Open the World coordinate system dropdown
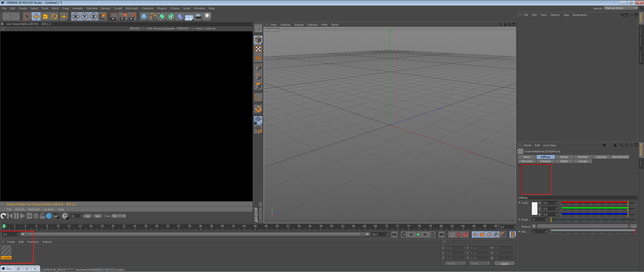Screen dimensions: 644x272 455,263
